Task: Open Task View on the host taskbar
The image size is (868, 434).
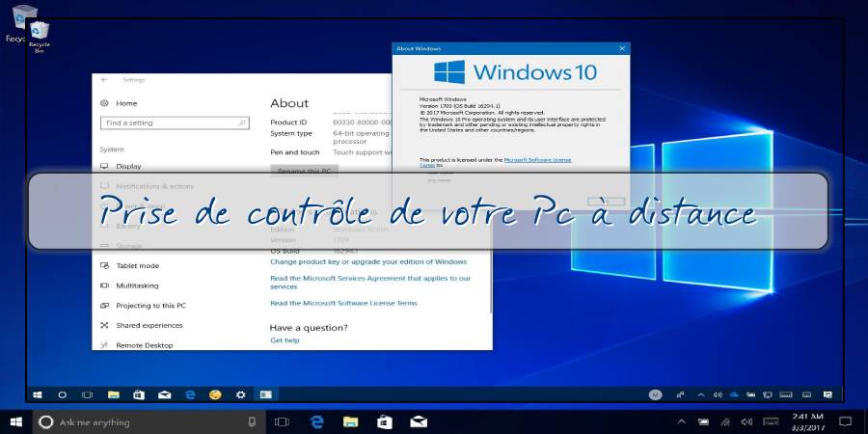Action: point(282,421)
